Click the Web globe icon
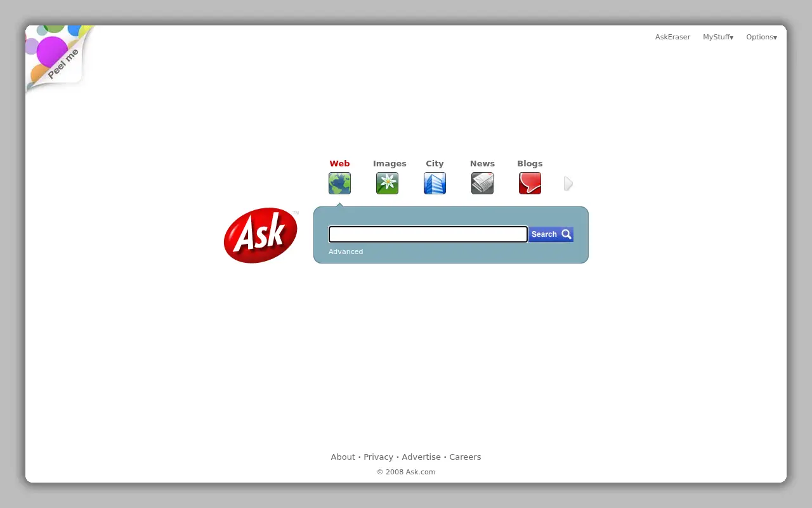 point(339,184)
